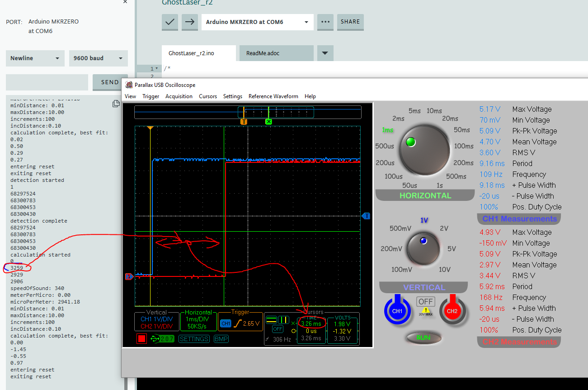588x390 pixels.
Task: Click the 168 Hz CH2 Frequency measurement
Action: 491,297
